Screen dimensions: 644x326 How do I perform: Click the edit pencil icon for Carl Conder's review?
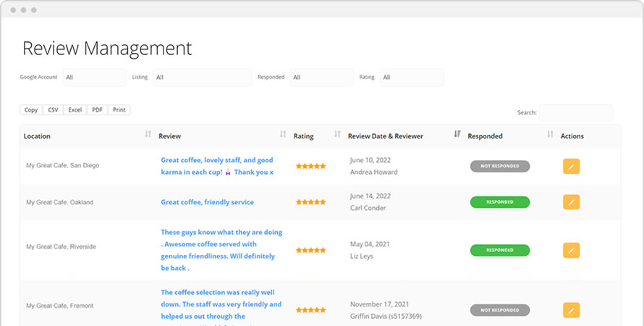coord(571,202)
